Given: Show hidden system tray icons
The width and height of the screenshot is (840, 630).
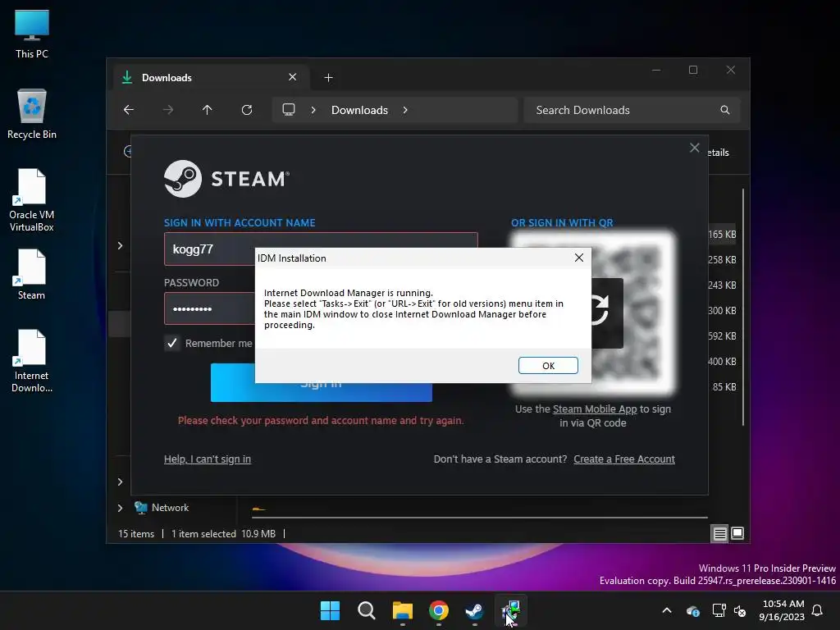Looking at the screenshot, I should pos(667,610).
